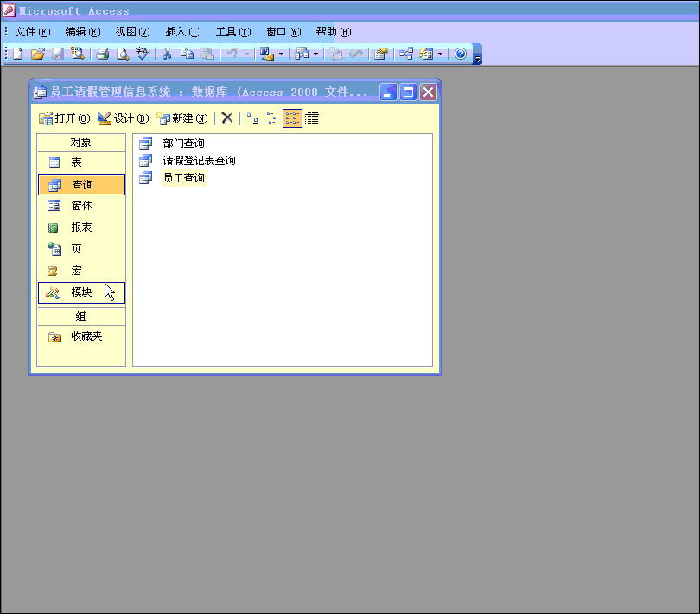This screenshot has width=700, height=614.
Task: Open Print Preview from the toolbar
Action: (x=123, y=54)
